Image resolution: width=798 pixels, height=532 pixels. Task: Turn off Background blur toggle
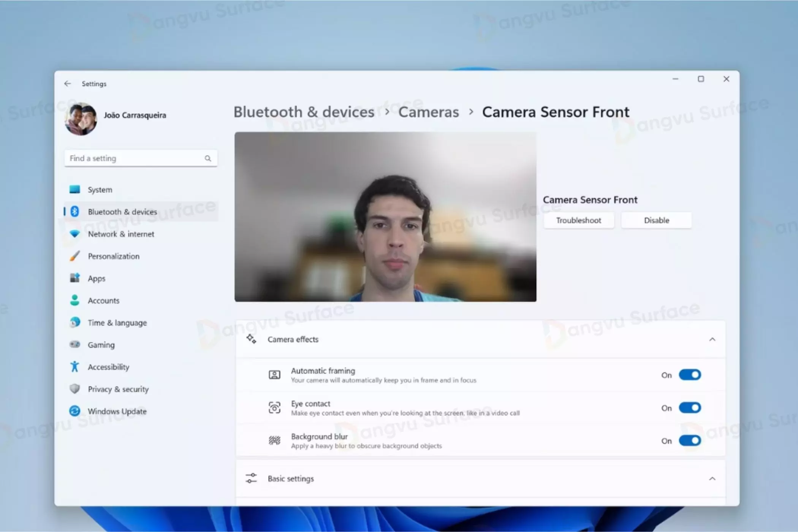pos(690,441)
